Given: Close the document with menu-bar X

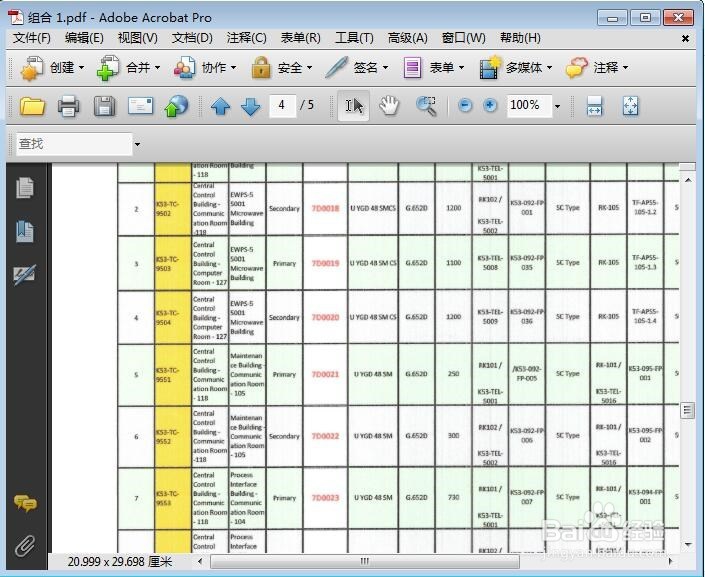Looking at the screenshot, I should [685, 39].
